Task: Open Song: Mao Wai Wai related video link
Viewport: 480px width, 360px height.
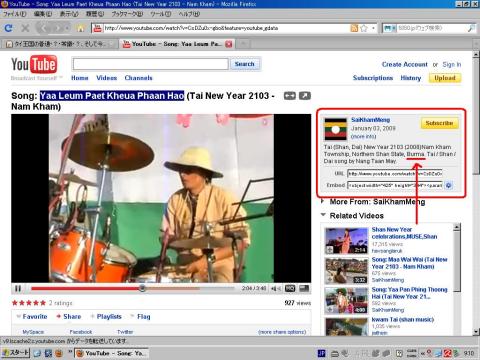Action: (409, 263)
